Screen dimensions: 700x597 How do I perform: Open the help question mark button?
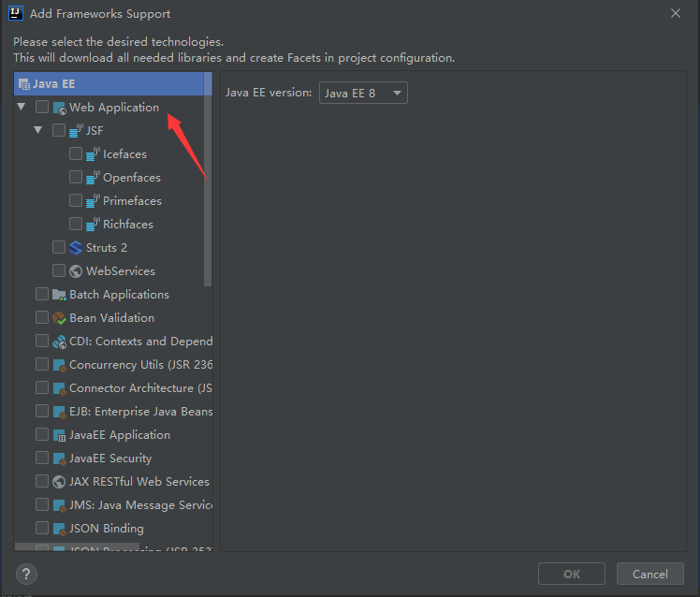pos(27,574)
